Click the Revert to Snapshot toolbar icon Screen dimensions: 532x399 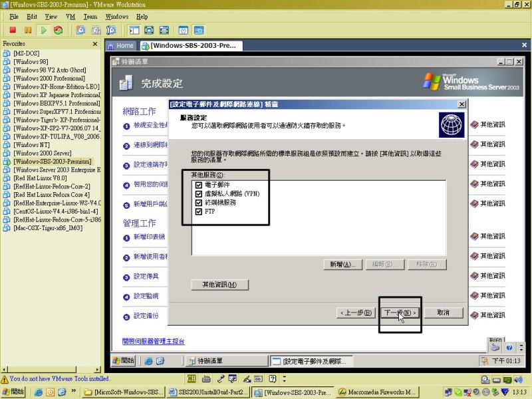tap(96, 30)
